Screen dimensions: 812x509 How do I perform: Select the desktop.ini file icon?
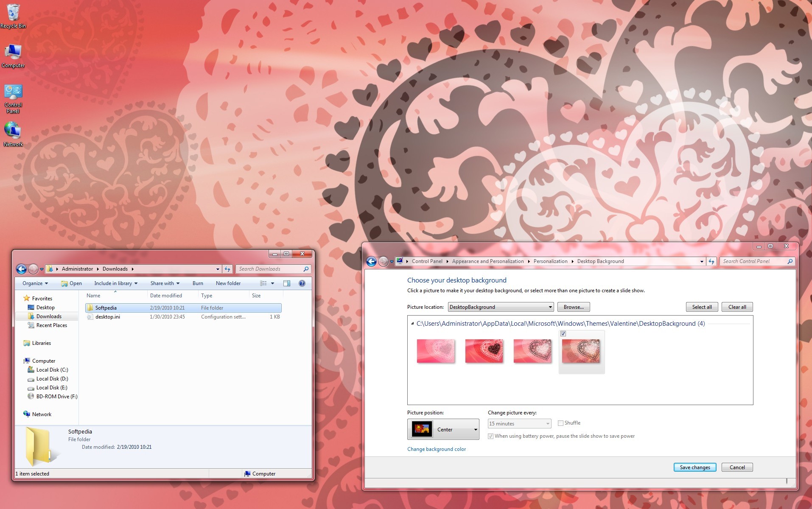[x=90, y=317]
